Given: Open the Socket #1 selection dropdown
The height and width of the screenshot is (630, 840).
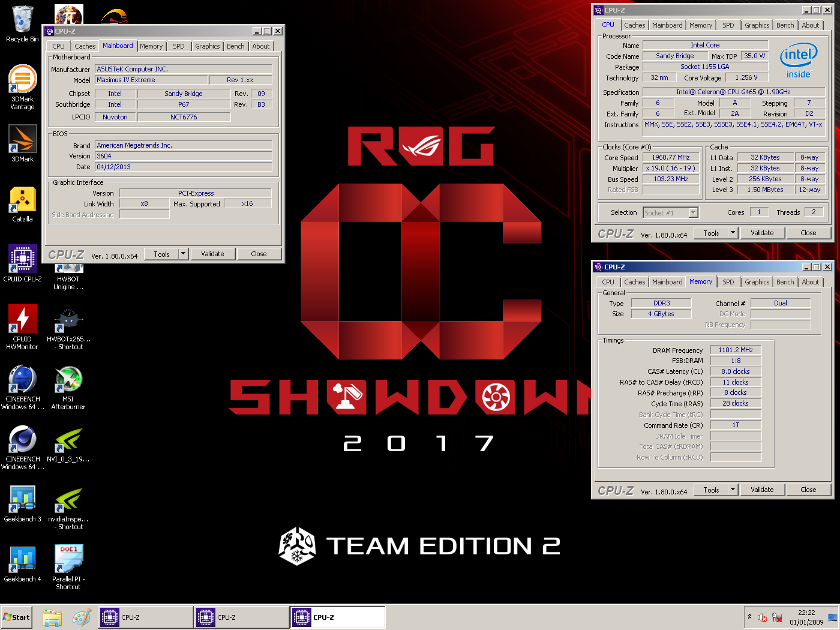Looking at the screenshot, I should 671,212.
